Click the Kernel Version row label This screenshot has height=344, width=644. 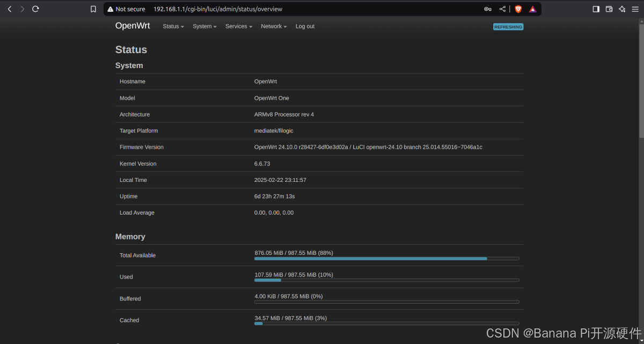[x=138, y=164]
